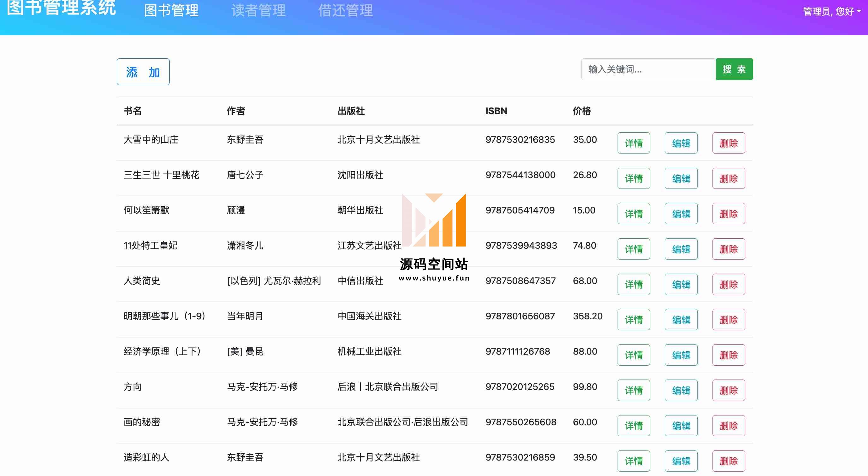The width and height of the screenshot is (868, 476).
Task: Click the green 搜索 button
Action: [734, 69]
